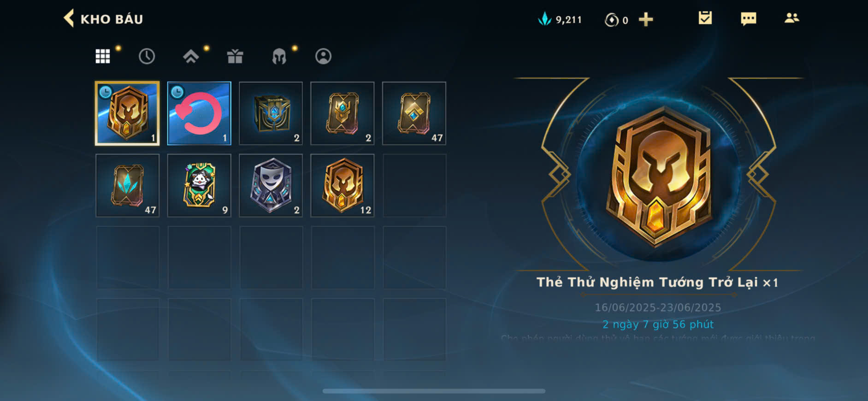Select the yellow diamond card with quantity 47
The height and width of the screenshot is (401, 868).
tap(414, 113)
